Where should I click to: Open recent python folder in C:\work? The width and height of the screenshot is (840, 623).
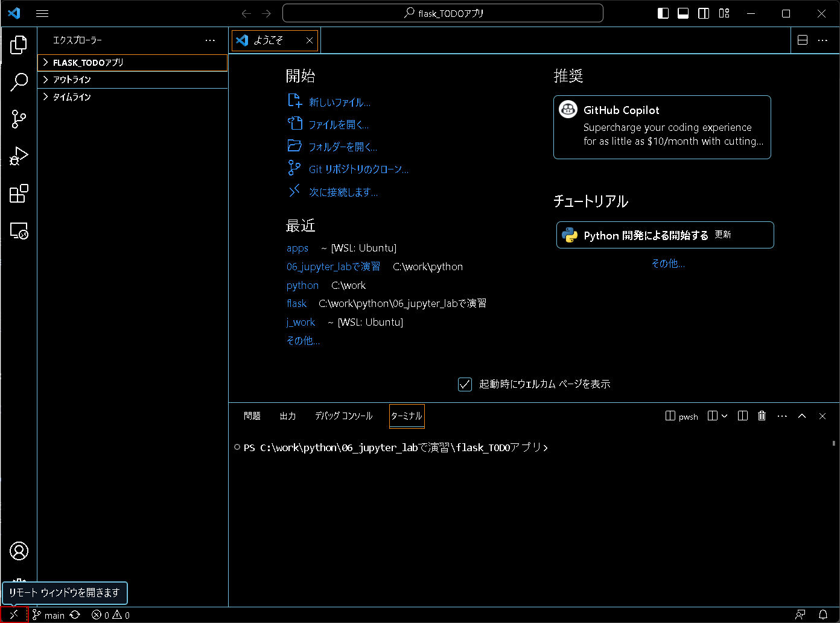point(302,285)
